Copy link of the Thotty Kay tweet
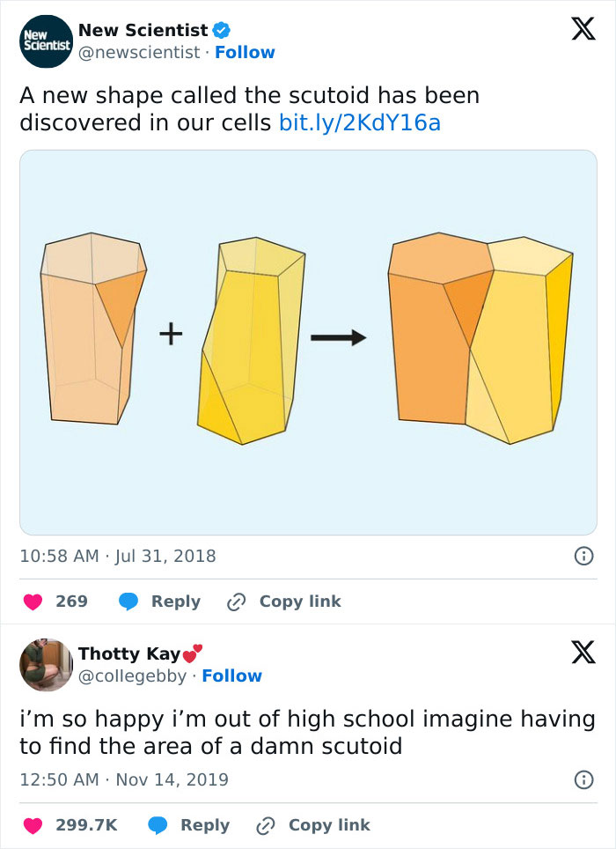The image size is (616, 849). (x=313, y=825)
